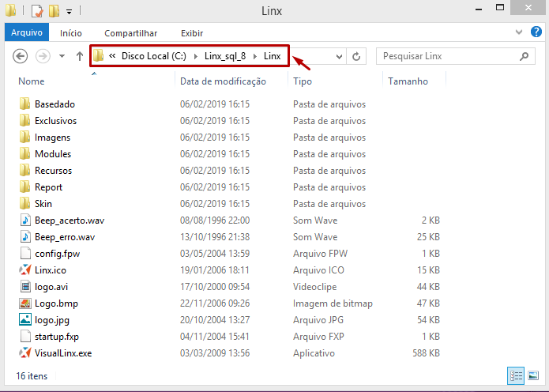Click the Explorer folder icon in title bar

point(11,10)
